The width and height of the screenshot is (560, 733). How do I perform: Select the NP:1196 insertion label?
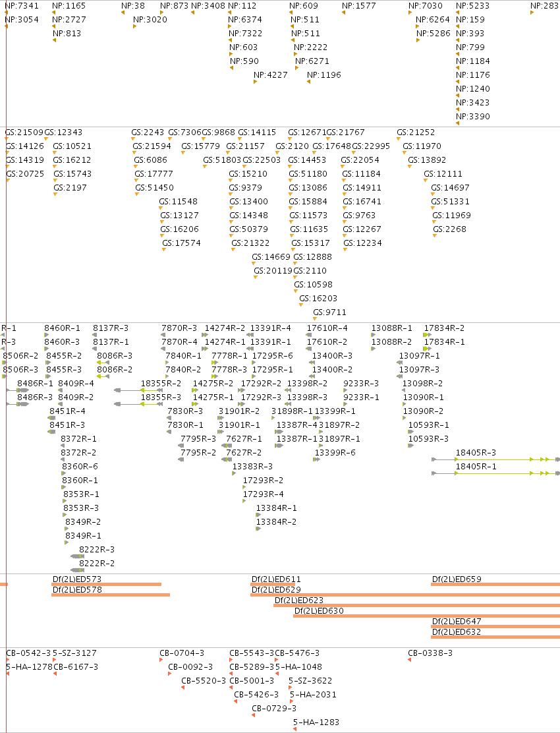click(x=323, y=74)
